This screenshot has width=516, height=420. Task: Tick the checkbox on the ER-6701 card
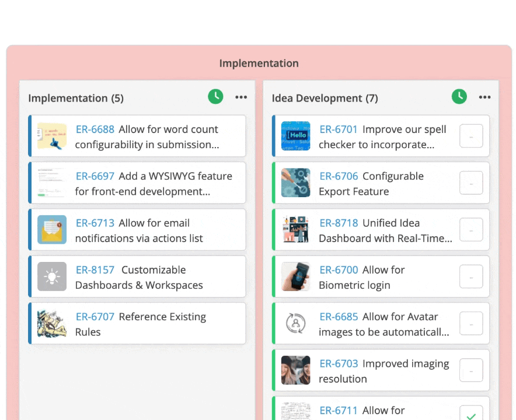pyautogui.click(x=471, y=136)
